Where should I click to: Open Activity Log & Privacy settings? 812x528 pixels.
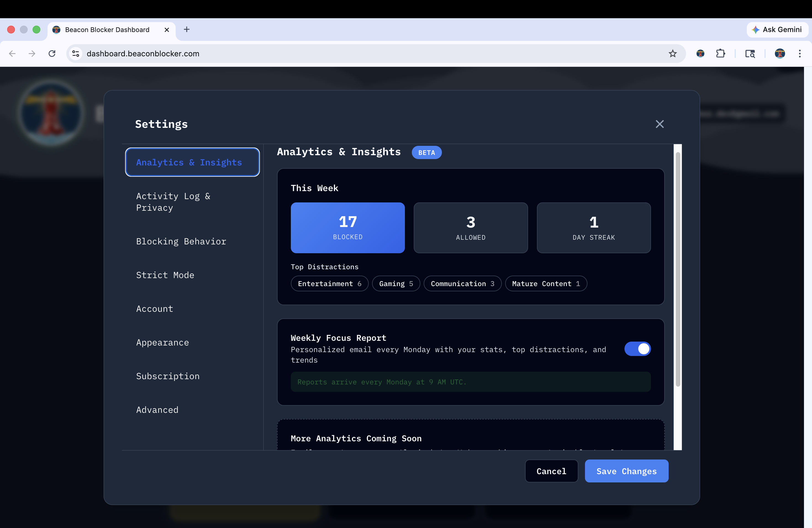click(x=173, y=202)
